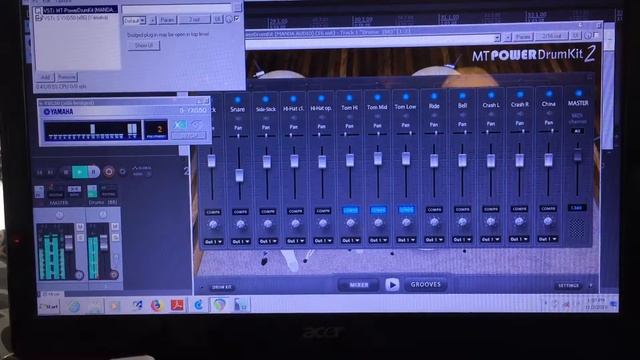640x360 pixels.
Task: Toggle COMPR on the Snare channel
Action: (240, 211)
